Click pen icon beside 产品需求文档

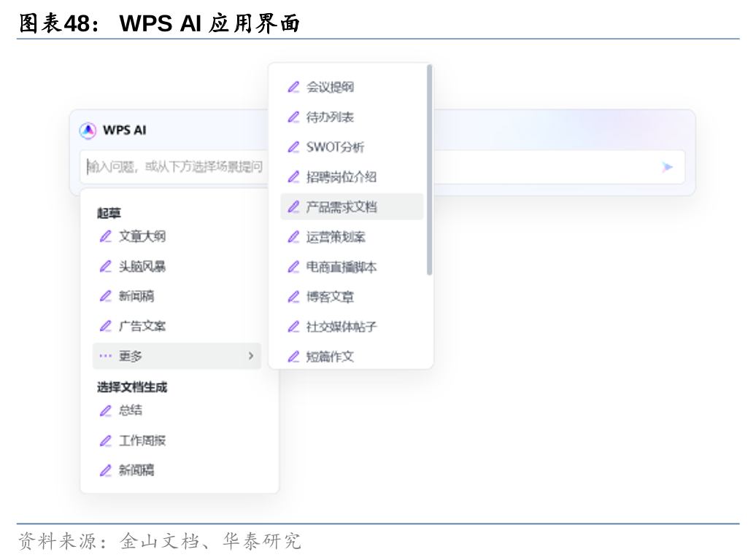[x=293, y=207]
